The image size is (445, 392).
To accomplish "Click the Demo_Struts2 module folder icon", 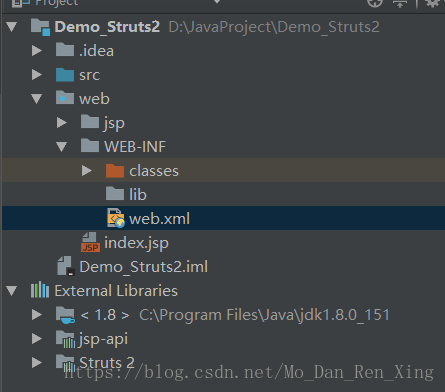I will (40, 27).
